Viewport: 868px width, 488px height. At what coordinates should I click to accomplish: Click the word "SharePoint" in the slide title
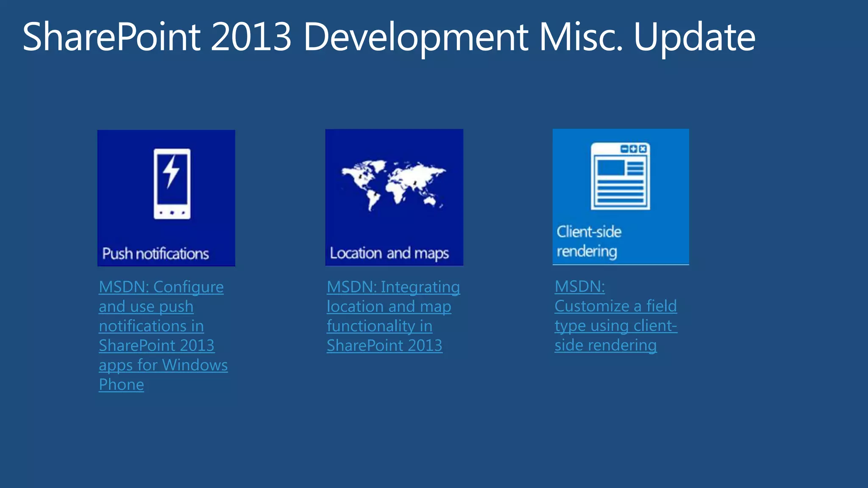111,37
